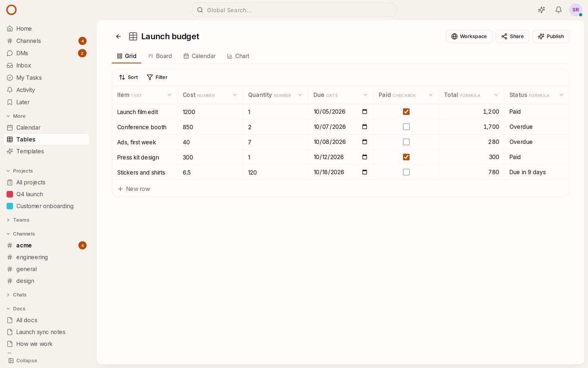This screenshot has height=368, width=588.
Task: Focus the Global Search field
Action: (294, 10)
